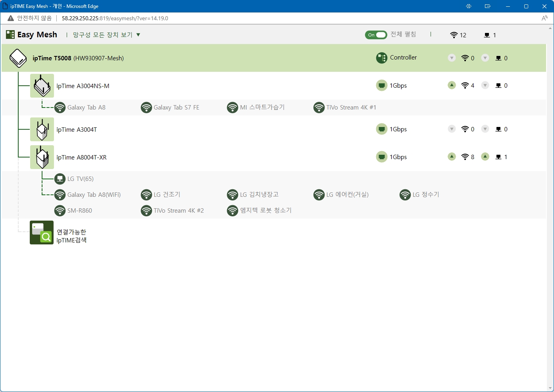Click the LG 건조기 Wi-Fi icon
The width and height of the screenshot is (554, 392).
(146, 195)
